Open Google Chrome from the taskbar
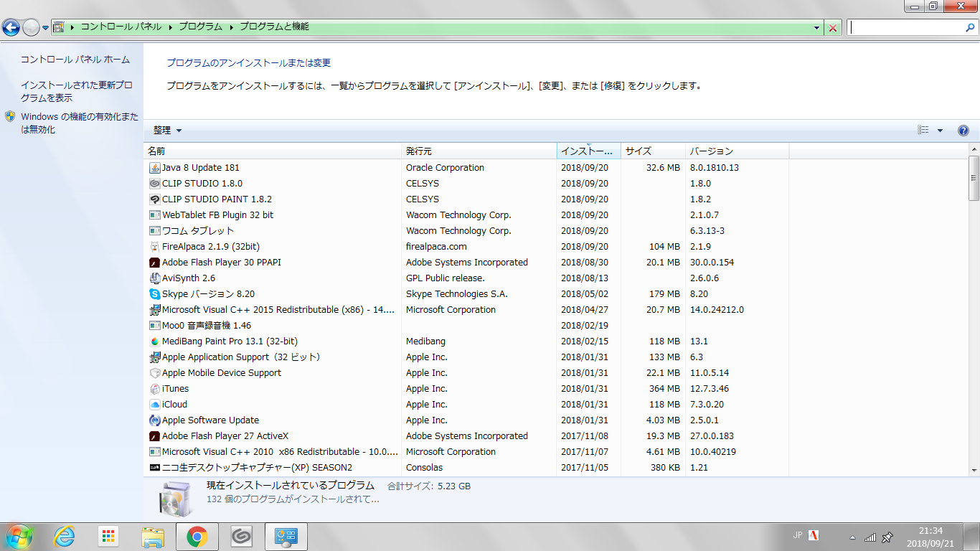The width and height of the screenshot is (980, 551). (197, 537)
